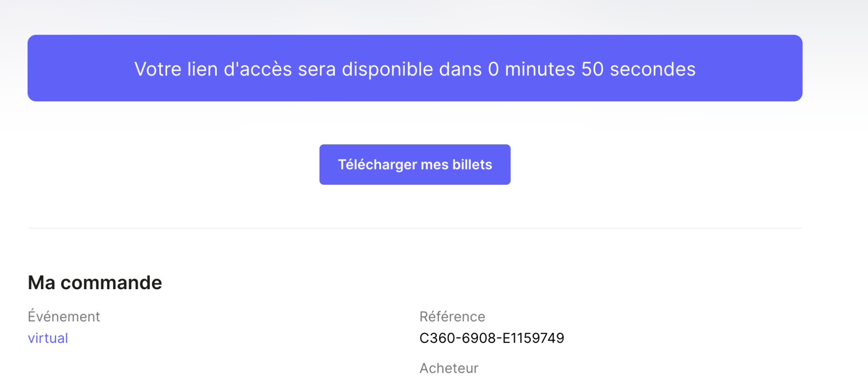Click the Événement label
Image resolution: width=868 pixels, height=385 pixels.
pos(64,316)
